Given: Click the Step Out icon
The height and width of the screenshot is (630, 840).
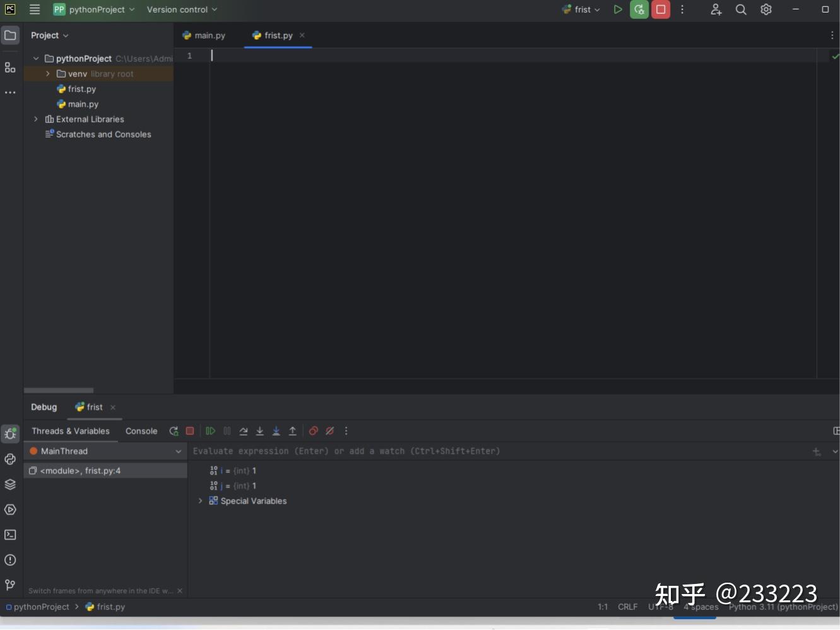Looking at the screenshot, I should coord(293,431).
